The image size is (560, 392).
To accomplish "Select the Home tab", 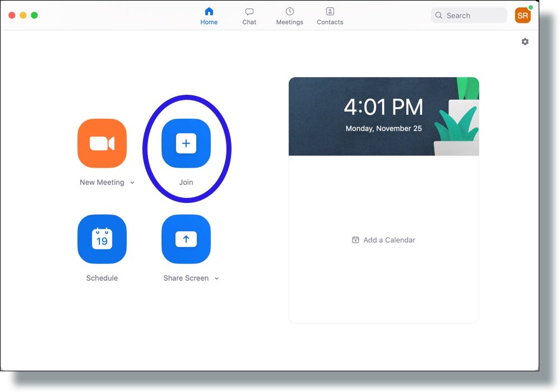I will pyautogui.click(x=209, y=16).
